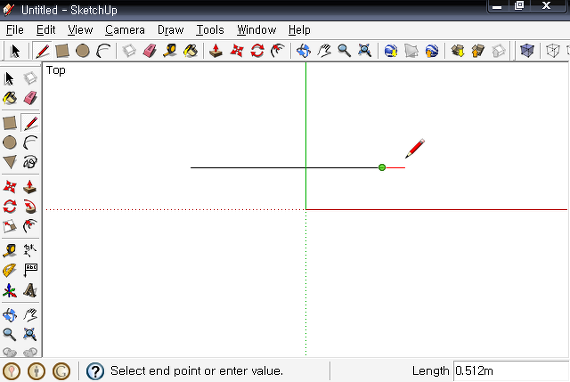Viewport: 570px width, 382px height.
Task: Pick Paint Bucket in top toolbar
Action: (190, 51)
